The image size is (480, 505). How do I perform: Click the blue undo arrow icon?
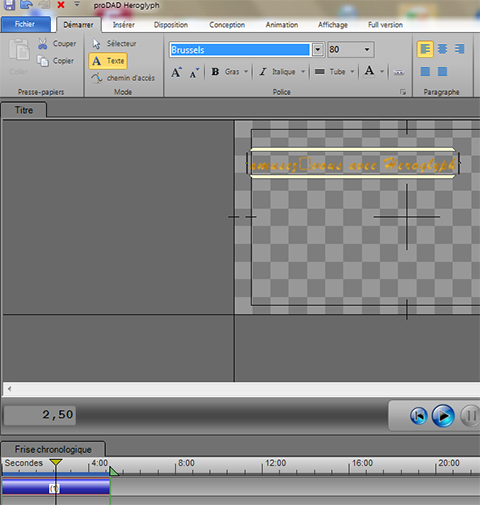[26, 4]
